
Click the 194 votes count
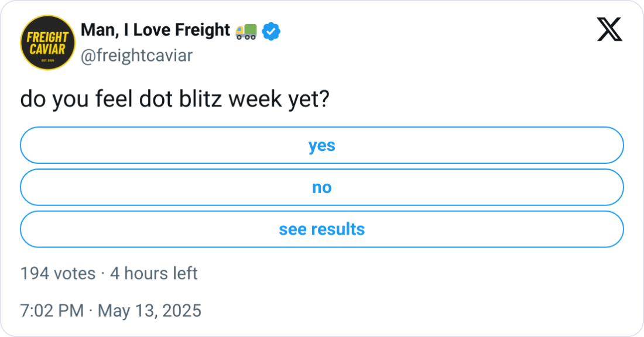point(57,273)
